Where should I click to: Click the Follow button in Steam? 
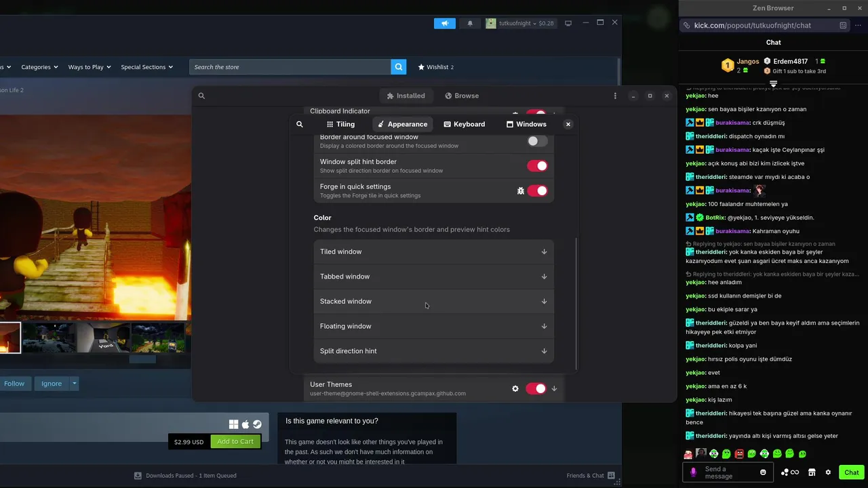pyautogui.click(x=14, y=384)
